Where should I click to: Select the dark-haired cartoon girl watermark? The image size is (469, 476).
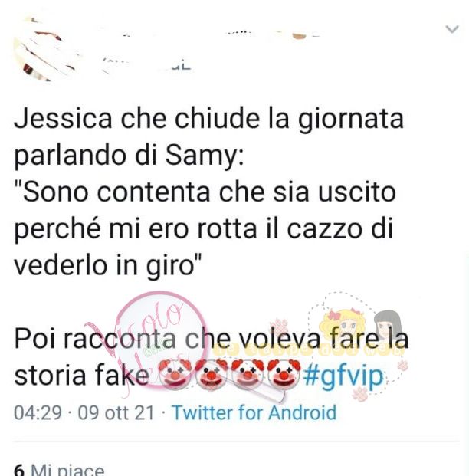point(388,324)
